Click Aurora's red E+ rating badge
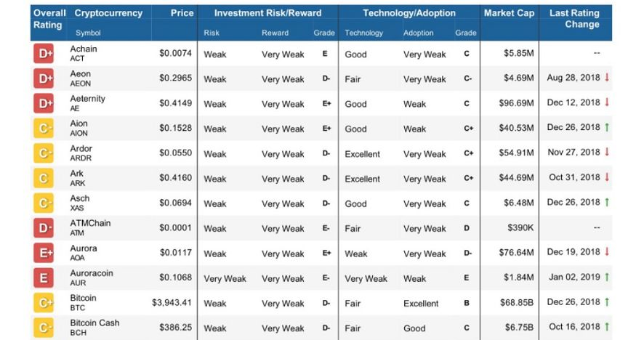 pos(44,253)
